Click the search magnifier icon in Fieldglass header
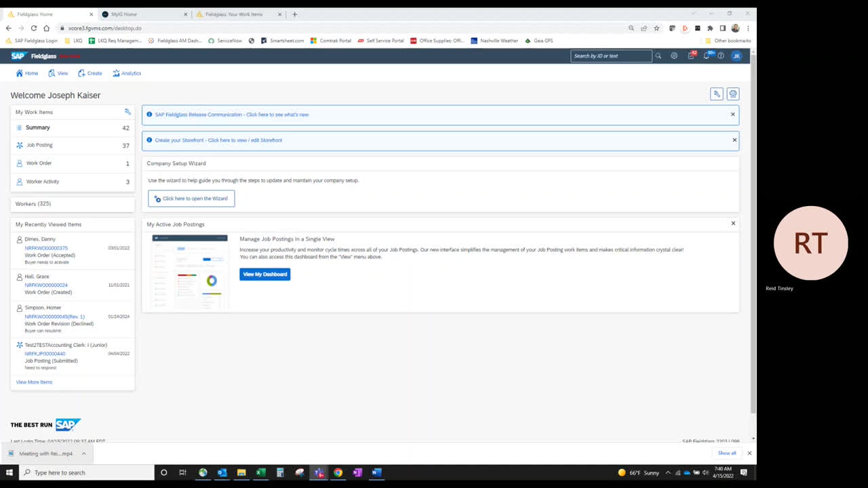This screenshot has height=488, width=868. point(658,56)
